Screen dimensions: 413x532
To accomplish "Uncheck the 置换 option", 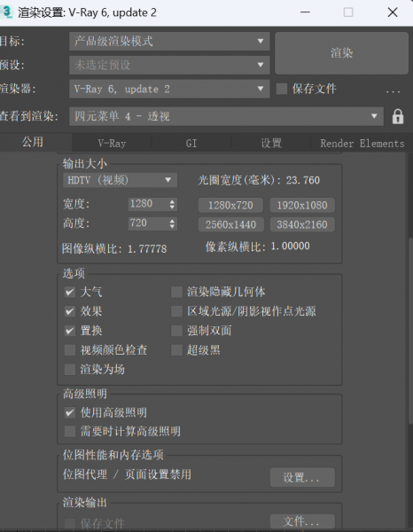I will point(70,331).
